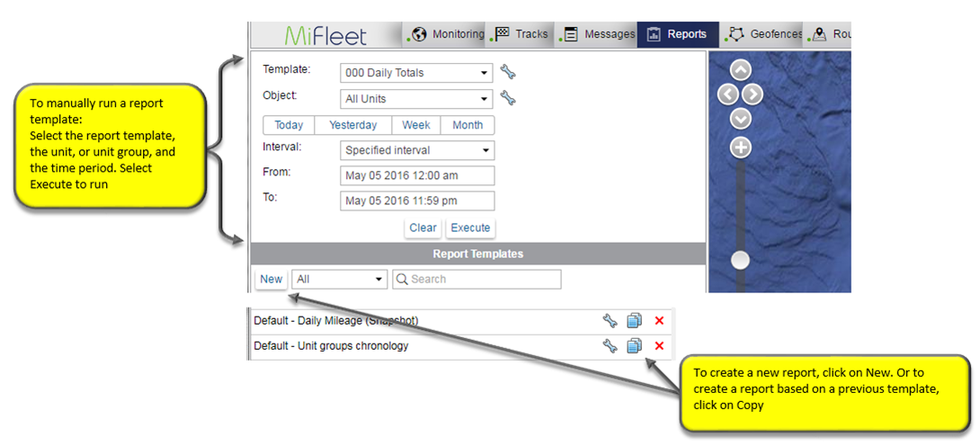Edit Default - Daily Mileage template wrench

(610, 321)
